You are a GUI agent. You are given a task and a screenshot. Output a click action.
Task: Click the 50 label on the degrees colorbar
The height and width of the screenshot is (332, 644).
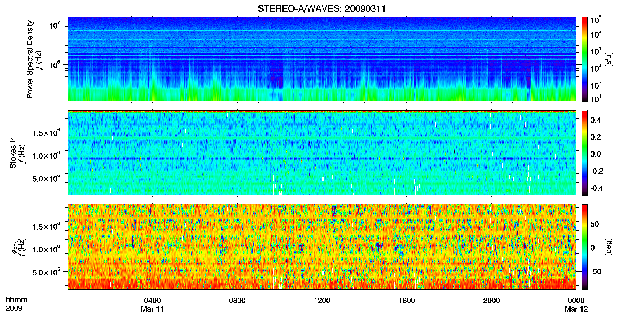(595, 224)
